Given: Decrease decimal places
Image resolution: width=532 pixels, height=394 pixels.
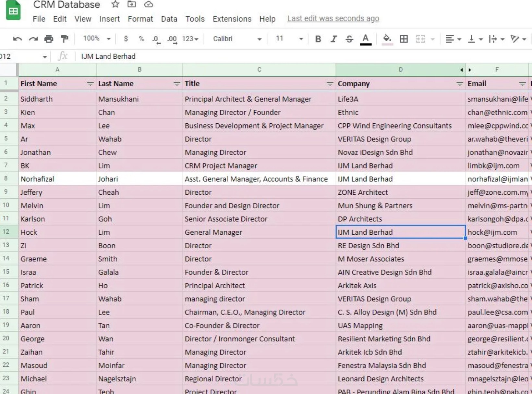Looking at the screenshot, I should point(156,40).
